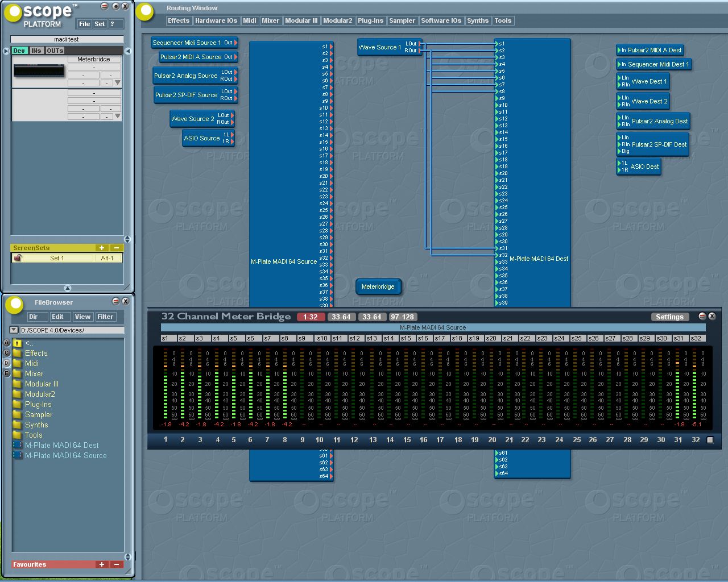
Task: Click the project panel navigation arrow beside OUTs
Action: coord(128,51)
